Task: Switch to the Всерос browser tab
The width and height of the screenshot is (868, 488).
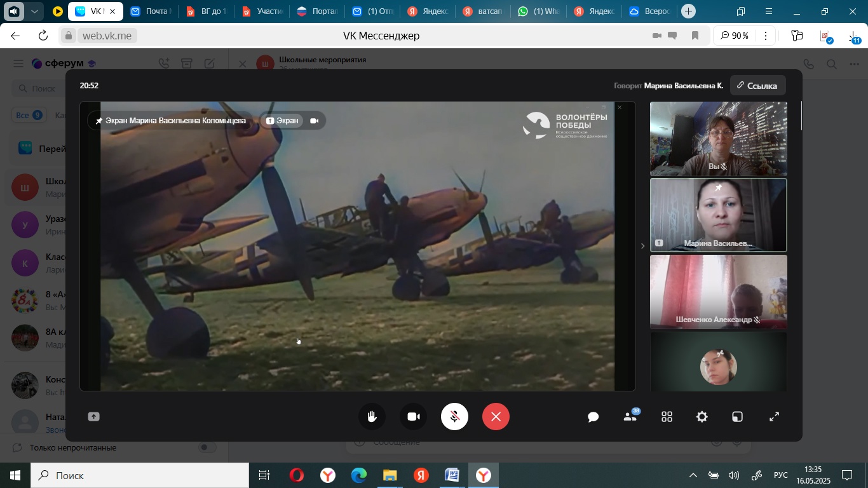Action: 650,11
